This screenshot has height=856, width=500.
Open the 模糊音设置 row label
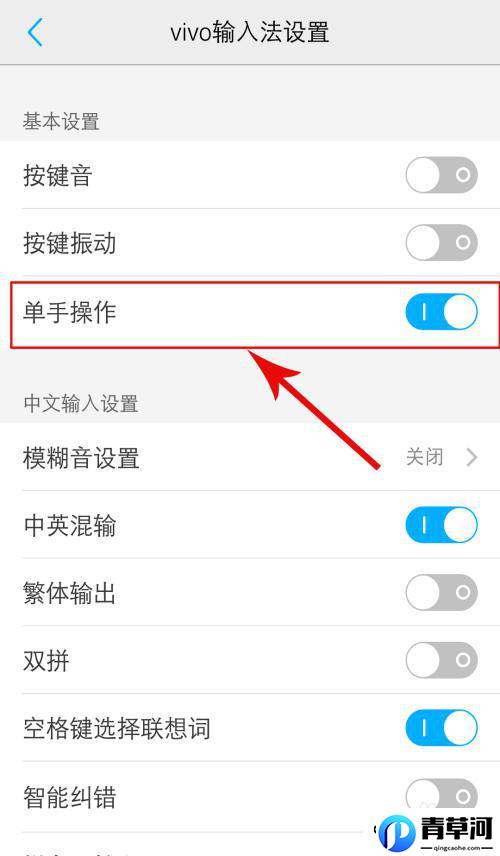pyautogui.click(x=81, y=457)
